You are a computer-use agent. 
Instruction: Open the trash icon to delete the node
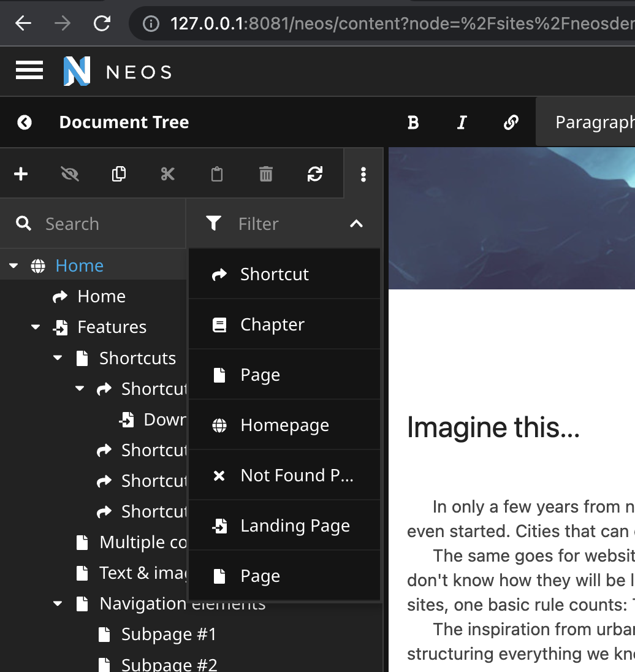pos(265,174)
